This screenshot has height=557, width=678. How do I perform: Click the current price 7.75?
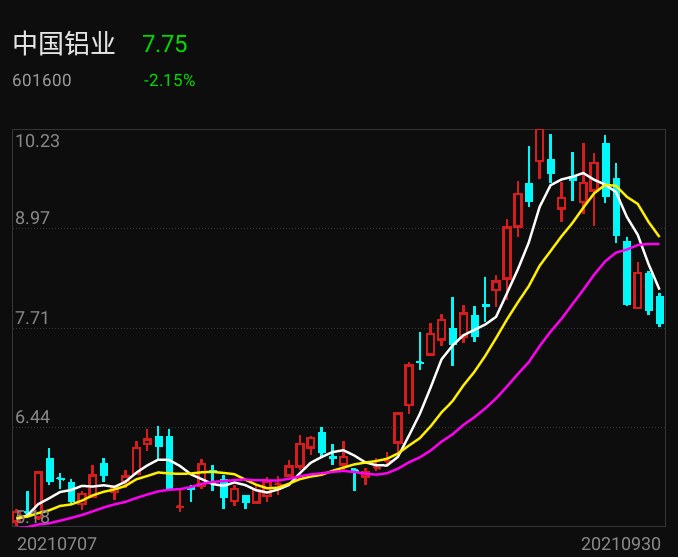pyautogui.click(x=165, y=44)
